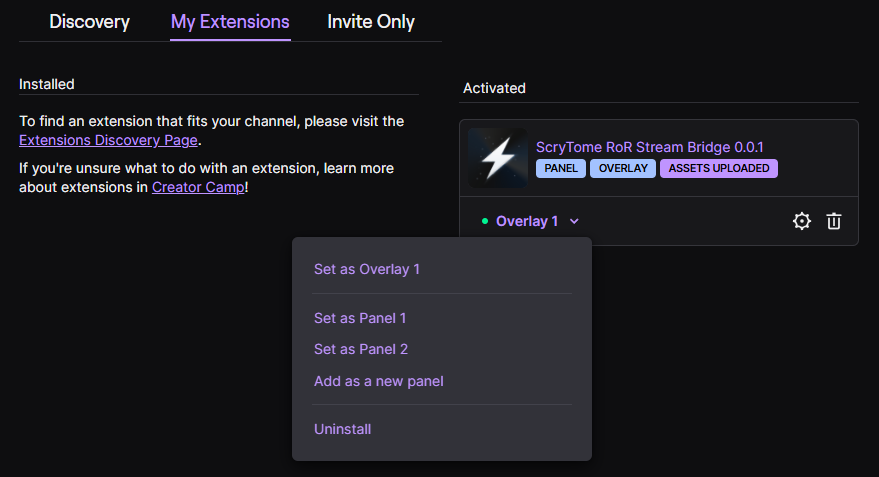Expand the Overlay 1 activation dropdown
Image resolution: width=879 pixels, height=477 pixels.
coord(530,221)
